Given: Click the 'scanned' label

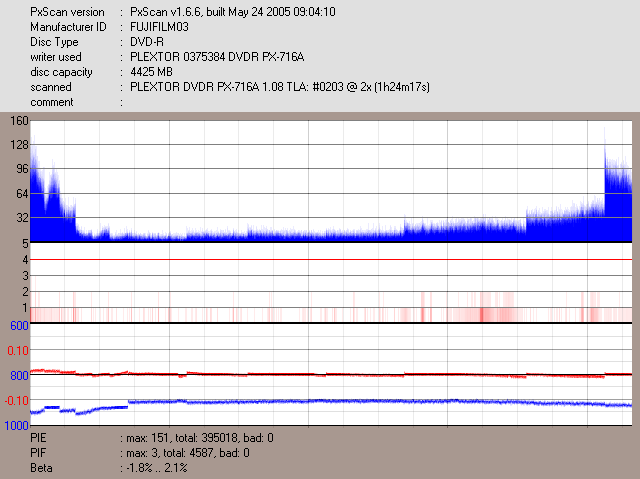Looking at the screenshot, I should [x=51, y=87].
